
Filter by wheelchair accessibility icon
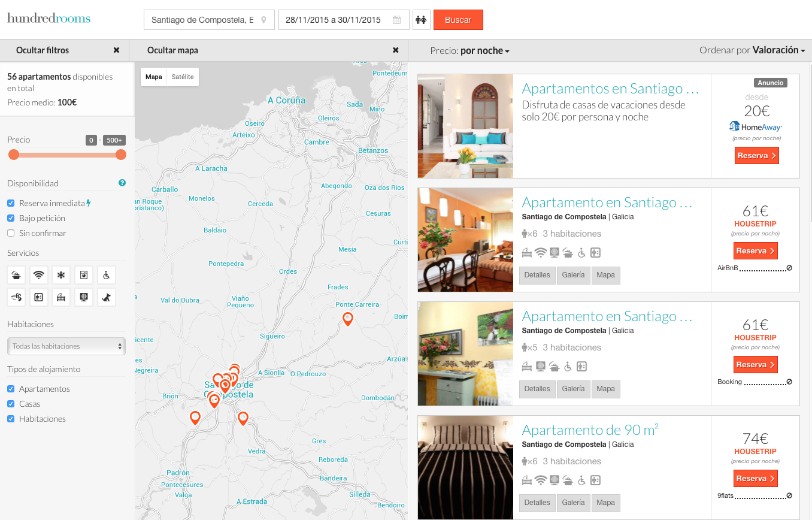(x=107, y=275)
